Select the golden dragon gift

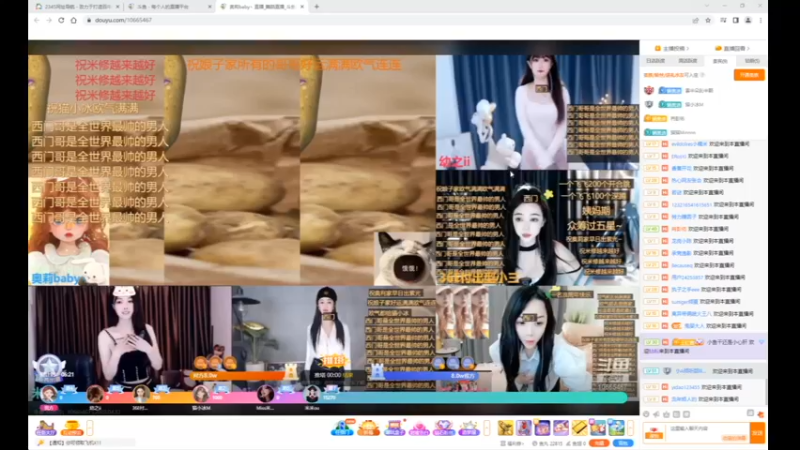506,428
